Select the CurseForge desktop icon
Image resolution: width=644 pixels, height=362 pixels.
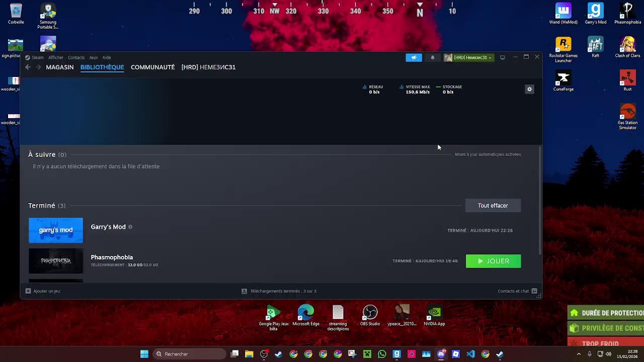click(563, 81)
